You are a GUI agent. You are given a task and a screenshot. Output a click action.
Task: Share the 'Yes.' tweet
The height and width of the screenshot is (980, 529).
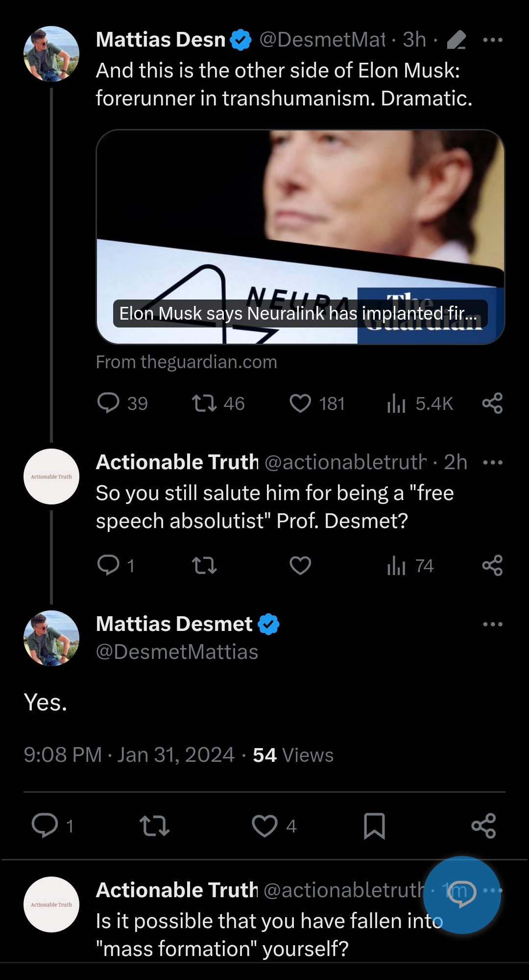(483, 826)
